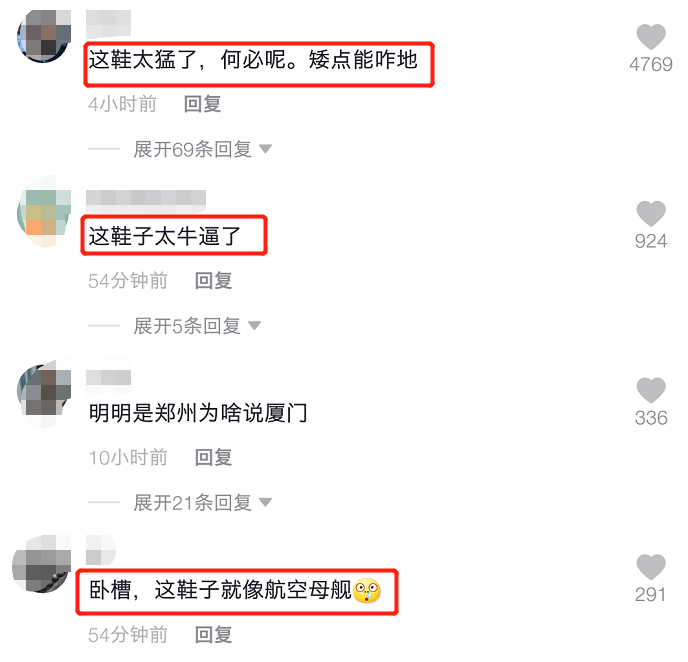This screenshot has width=688, height=662.
Task: Open avatar of 明明是郑州 commenter
Action: [44, 392]
